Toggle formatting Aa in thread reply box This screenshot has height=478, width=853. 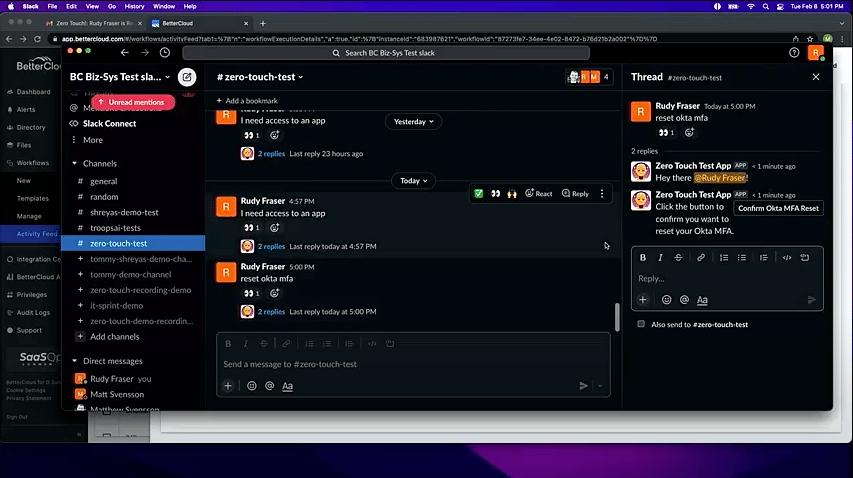coord(702,300)
